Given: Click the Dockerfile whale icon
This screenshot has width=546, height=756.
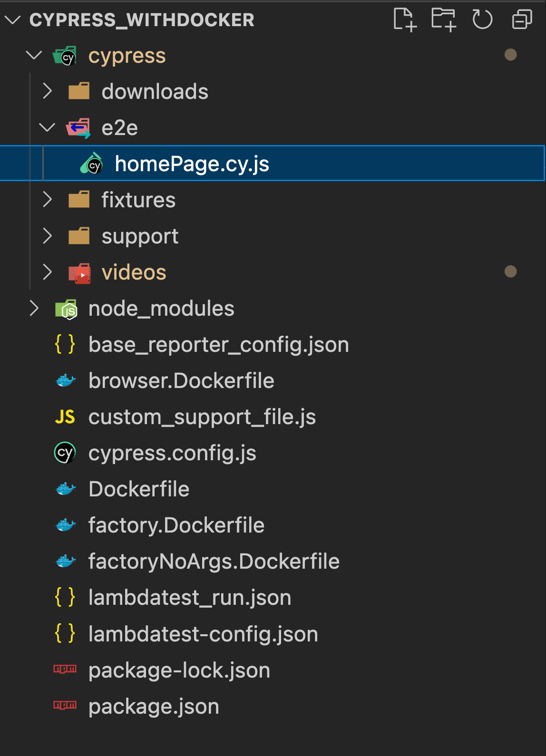Looking at the screenshot, I should (66, 489).
